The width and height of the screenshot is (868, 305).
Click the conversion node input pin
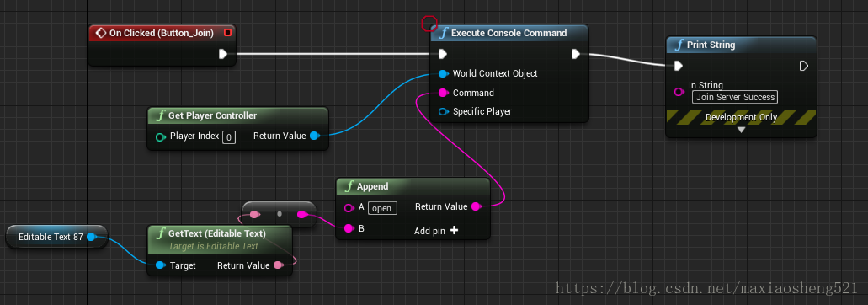coord(254,214)
